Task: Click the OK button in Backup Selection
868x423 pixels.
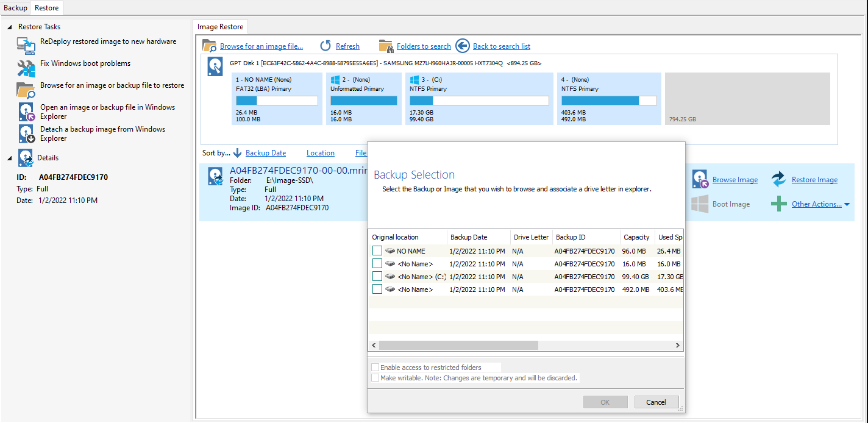Action: tap(605, 402)
